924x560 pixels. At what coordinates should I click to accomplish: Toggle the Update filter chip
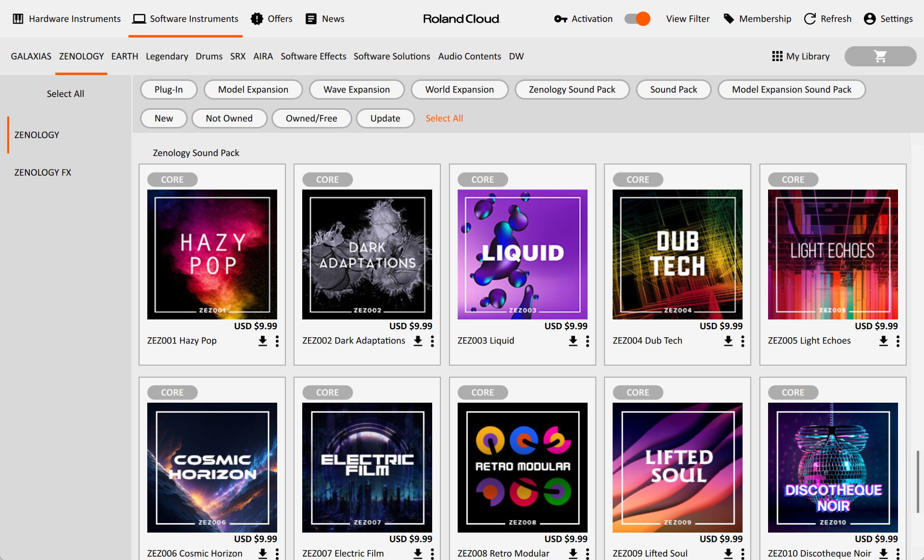click(x=385, y=118)
